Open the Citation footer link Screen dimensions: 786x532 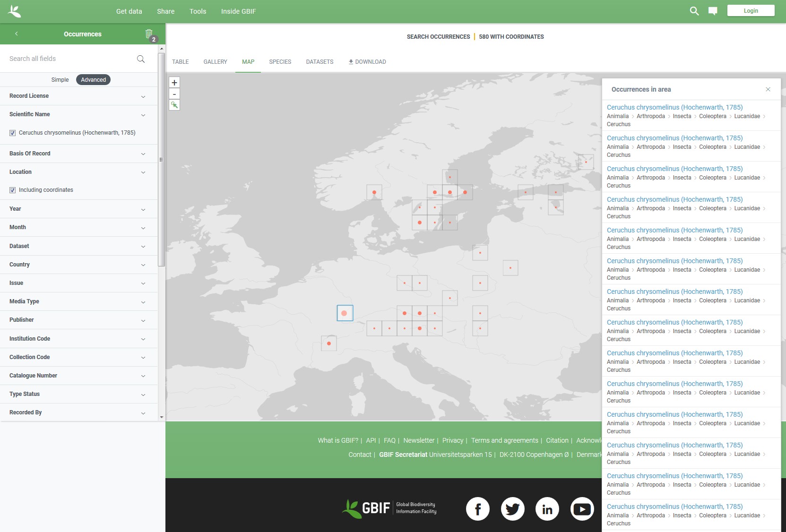[x=557, y=440]
